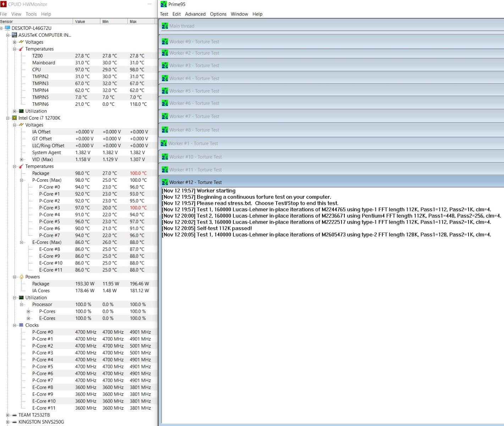Open the HWMonitor File menu
504x426 pixels.
(4, 14)
